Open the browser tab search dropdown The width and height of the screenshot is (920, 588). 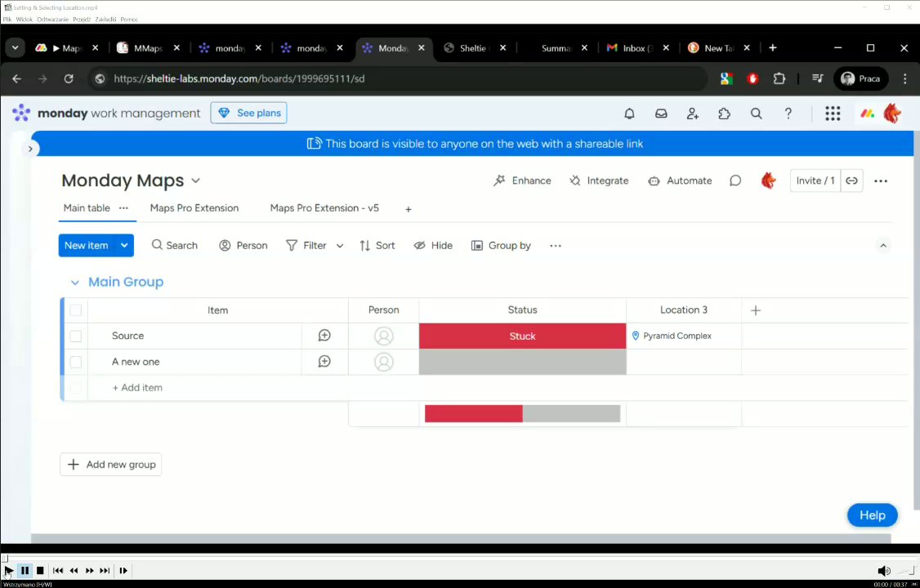coord(16,48)
